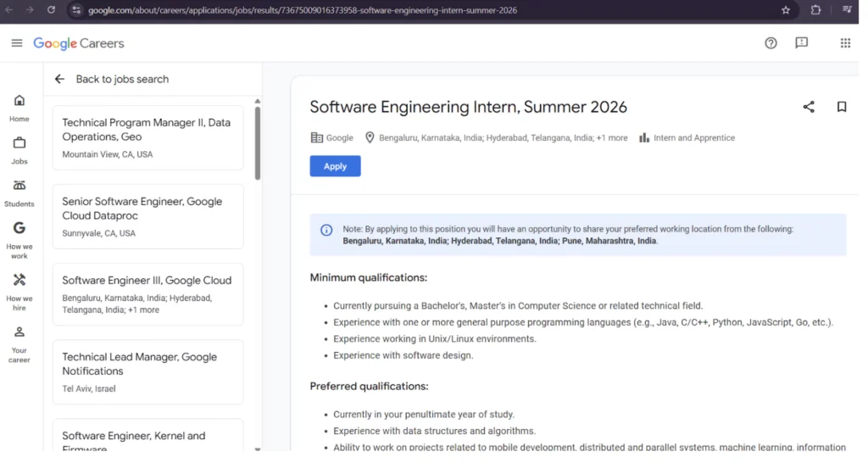Open Software Engineer III, Google Cloud card
Screen dimensions: 868x463
point(147,294)
